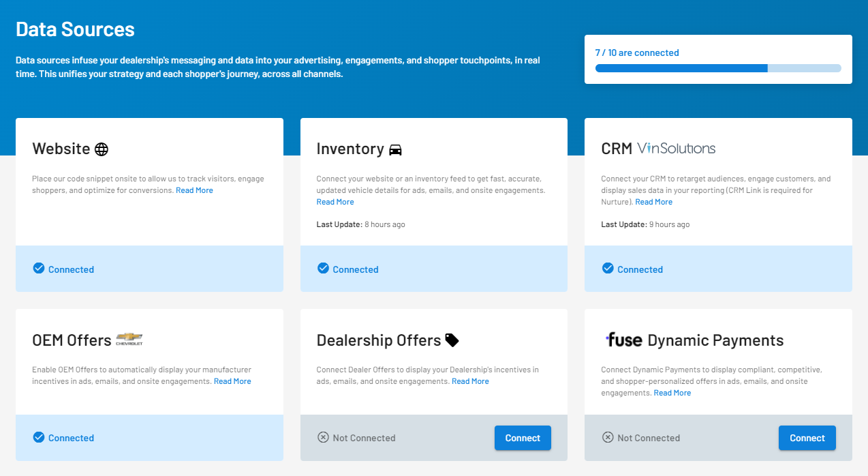Open Read More link in Website card
This screenshot has width=868, height=476.
click(x=194, y=190)
